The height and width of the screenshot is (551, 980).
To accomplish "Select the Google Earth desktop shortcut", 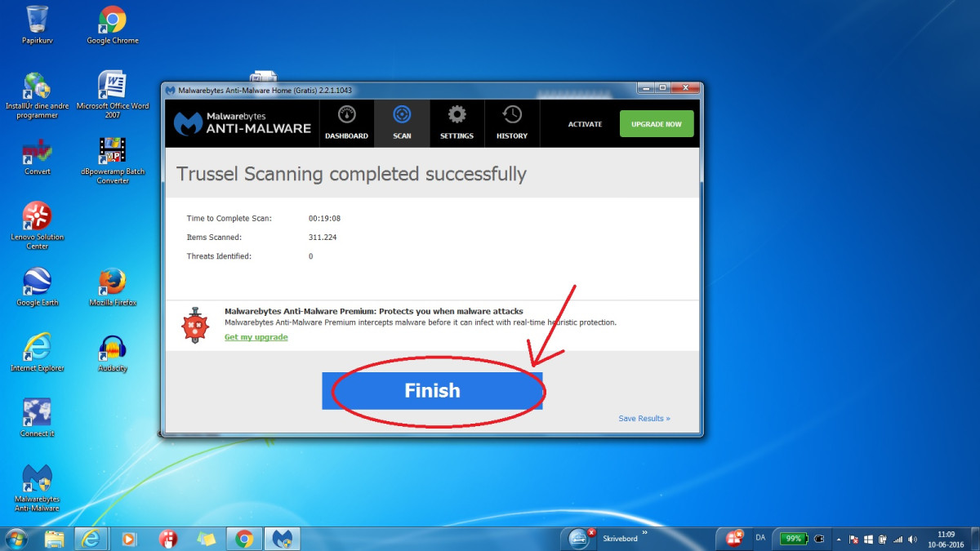I will (37, 287).
